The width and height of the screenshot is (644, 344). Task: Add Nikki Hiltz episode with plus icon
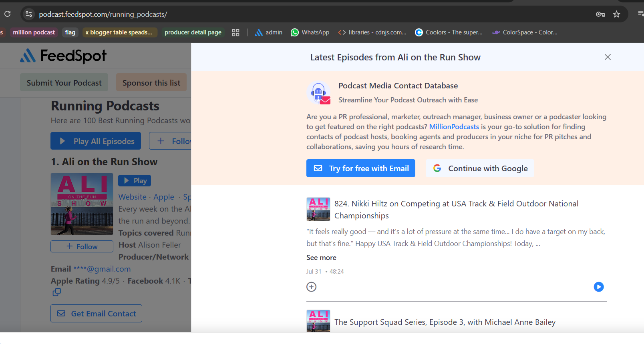coord(311,287)
